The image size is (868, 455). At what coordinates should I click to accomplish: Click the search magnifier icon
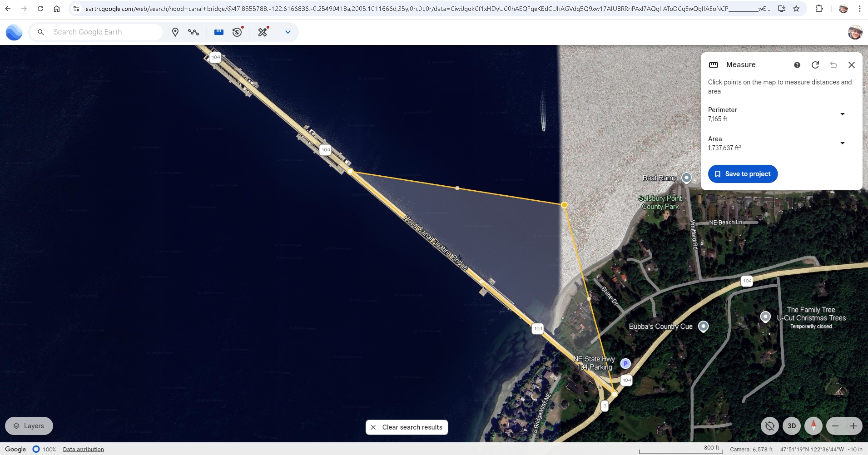click(x=41, y=32)
